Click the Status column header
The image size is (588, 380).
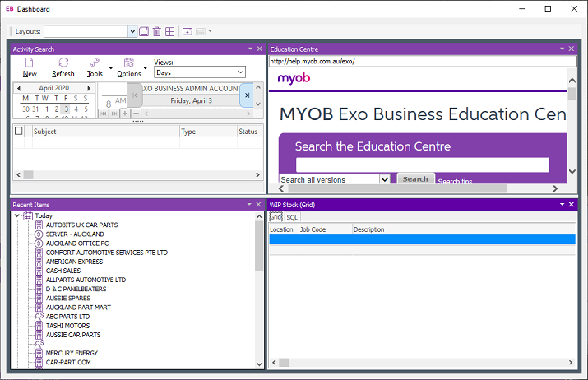250,132
